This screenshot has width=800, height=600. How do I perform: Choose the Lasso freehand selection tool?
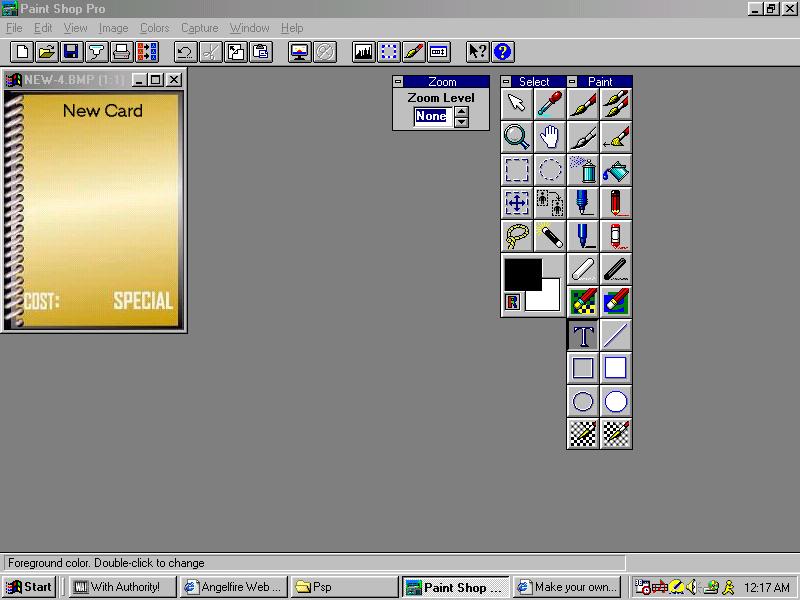(516, 236)
